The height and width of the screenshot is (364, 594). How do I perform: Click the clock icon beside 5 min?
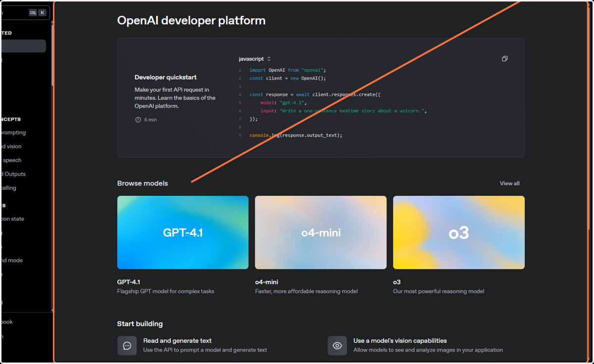[x=138, y=120]
